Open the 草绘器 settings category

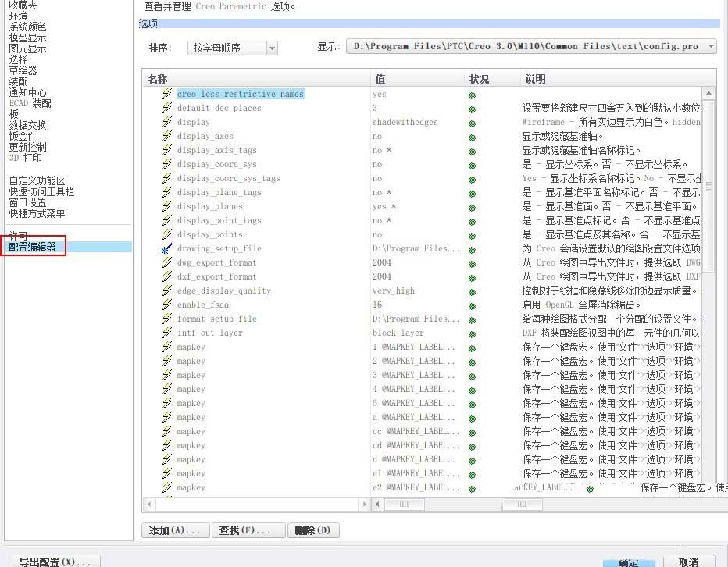point(24,70)
